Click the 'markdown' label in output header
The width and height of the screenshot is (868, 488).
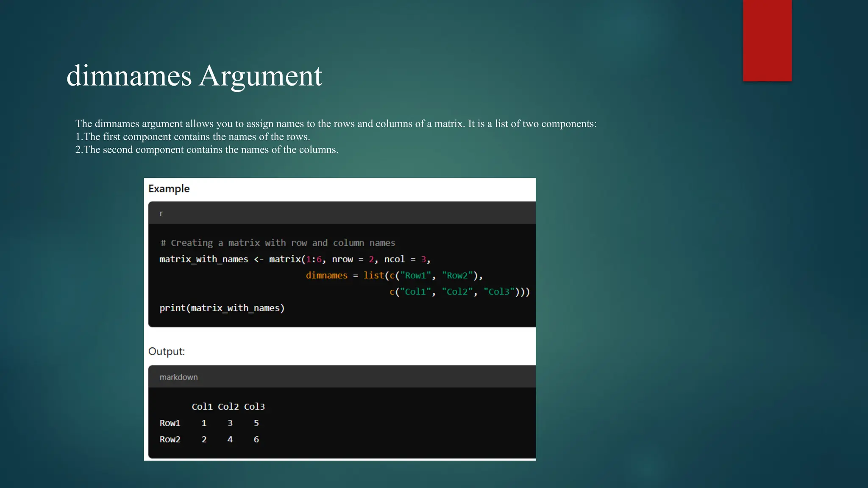tap(178, 377)
